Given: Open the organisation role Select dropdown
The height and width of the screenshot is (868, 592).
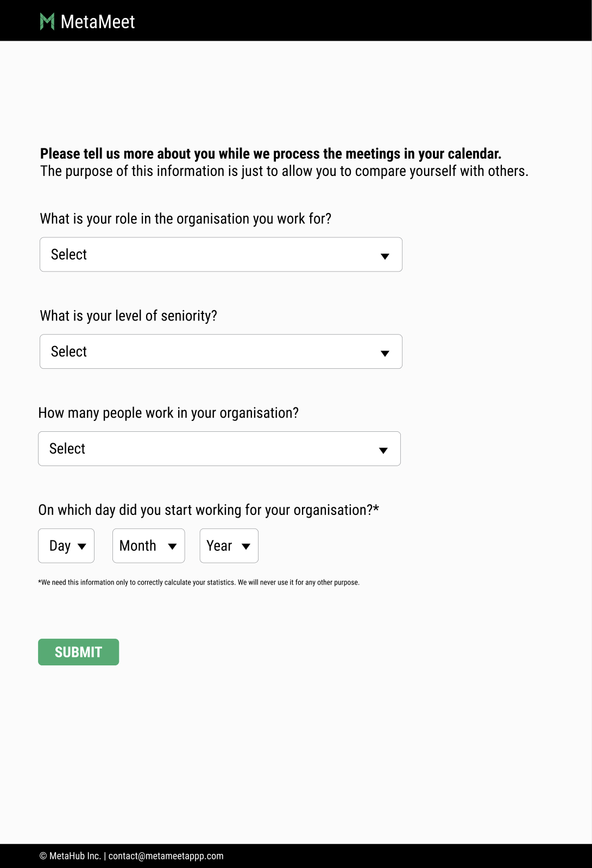Looking at the screenshot, I should pos(221,254).
